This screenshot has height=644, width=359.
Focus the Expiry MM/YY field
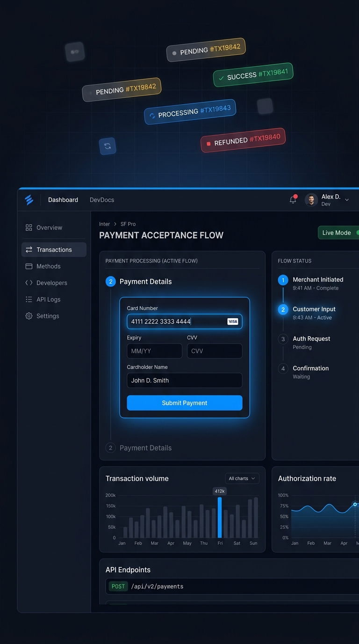click(154, 351)
